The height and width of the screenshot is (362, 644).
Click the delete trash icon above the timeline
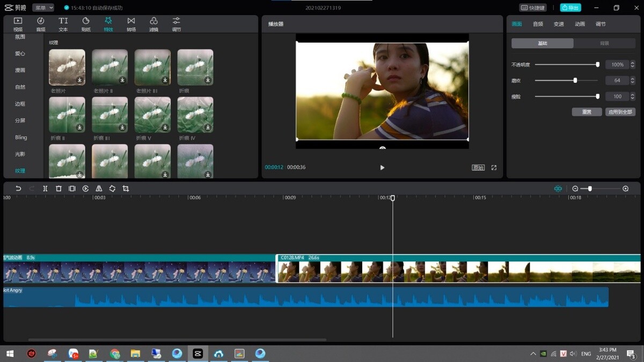(58, 189)
